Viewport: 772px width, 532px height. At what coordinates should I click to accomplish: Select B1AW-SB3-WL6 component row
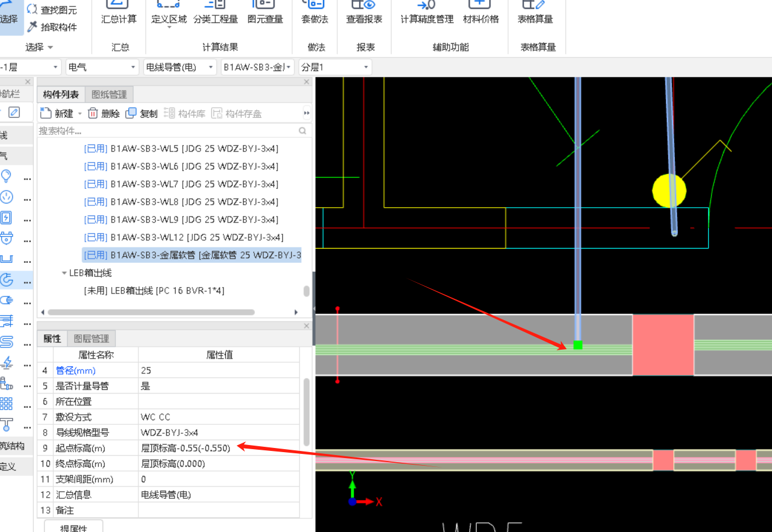pos(181,166)
